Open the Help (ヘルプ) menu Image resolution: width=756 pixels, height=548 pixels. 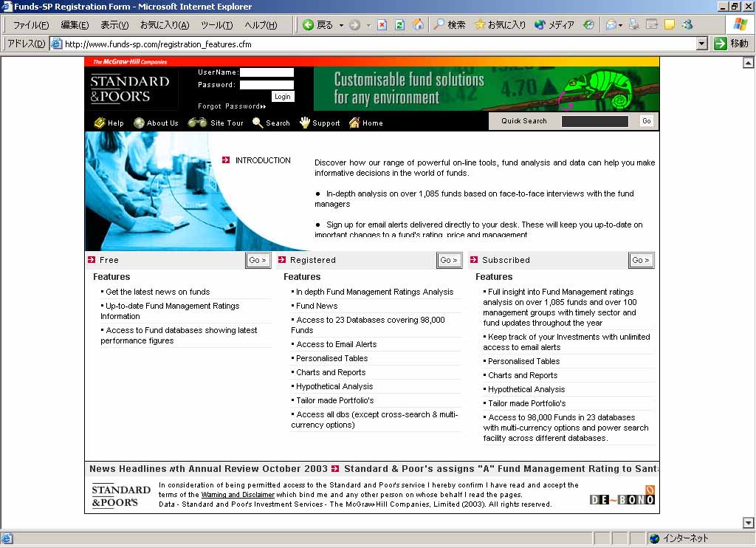(x=261, y=25)
